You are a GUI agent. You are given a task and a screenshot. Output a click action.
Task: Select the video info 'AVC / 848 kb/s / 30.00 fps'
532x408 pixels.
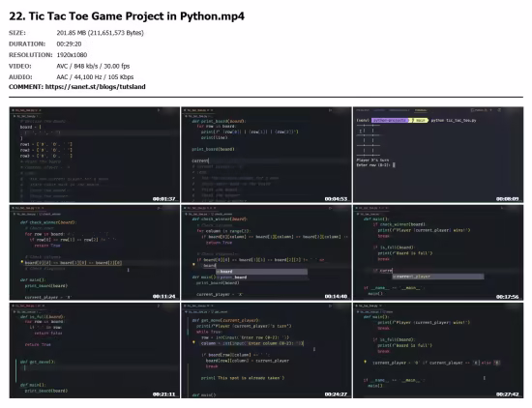point(93,66)
